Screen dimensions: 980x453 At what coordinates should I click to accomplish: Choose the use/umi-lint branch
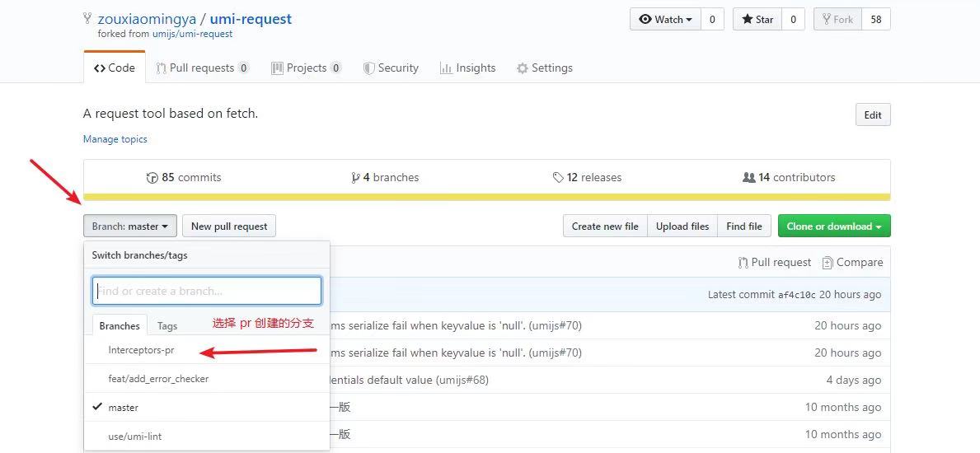[207, 437]
